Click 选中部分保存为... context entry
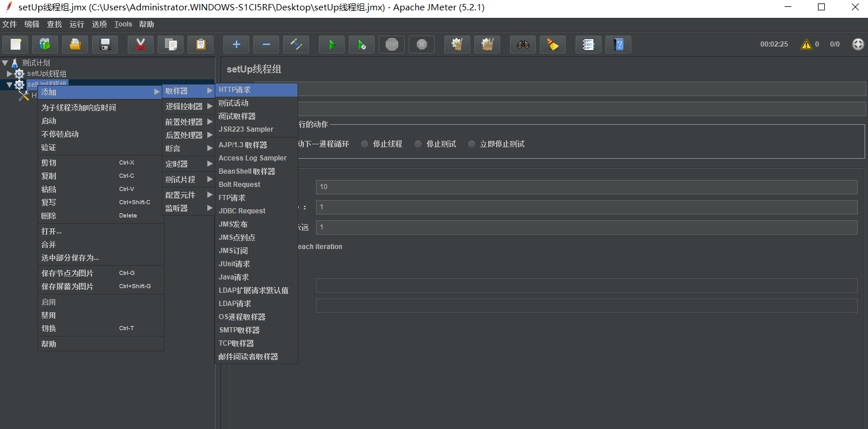Viewport: 868px width, 429px height. point(101,258)
